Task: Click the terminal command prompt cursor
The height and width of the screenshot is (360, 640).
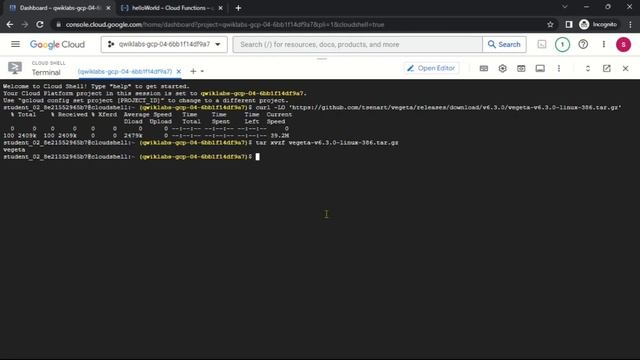Action: click(x=258, y=157)
